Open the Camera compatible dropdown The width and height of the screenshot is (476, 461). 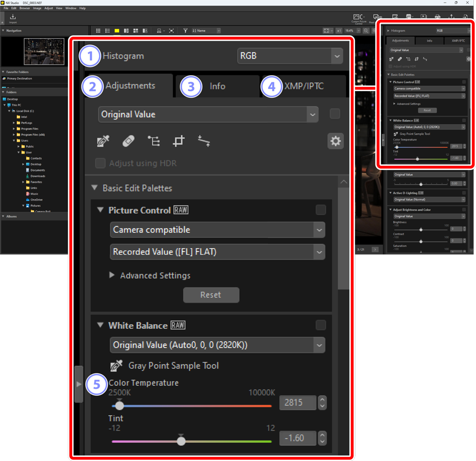[217, 230]
